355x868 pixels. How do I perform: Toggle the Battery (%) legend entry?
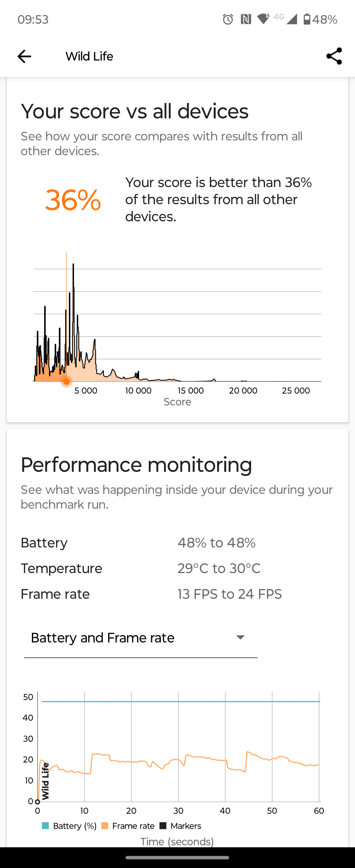click(x=69, y=826)
